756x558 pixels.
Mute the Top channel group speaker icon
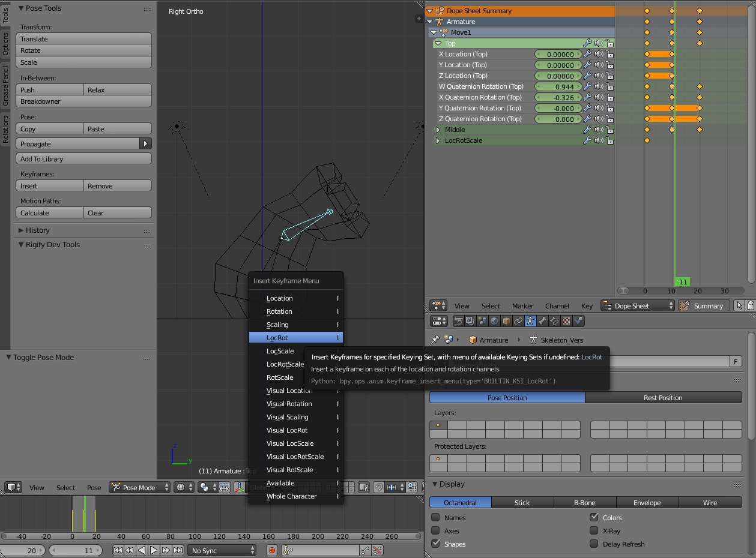(x=599, y=43)
